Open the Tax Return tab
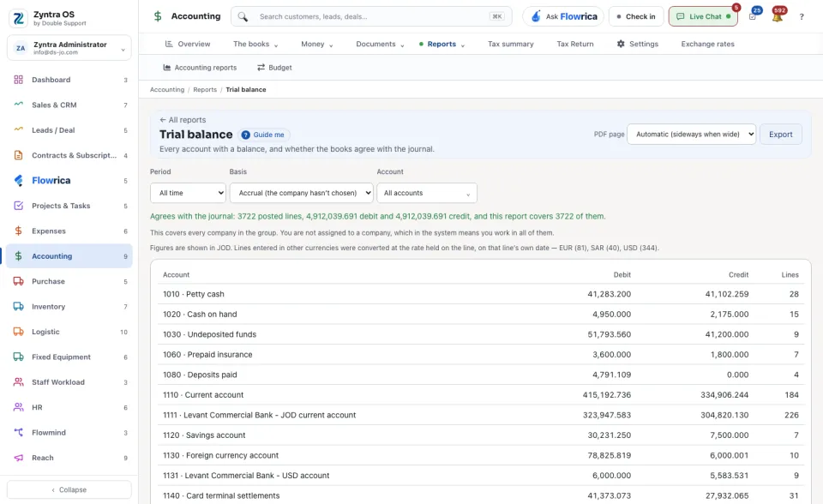823x504 pixels. pos(575,44)
